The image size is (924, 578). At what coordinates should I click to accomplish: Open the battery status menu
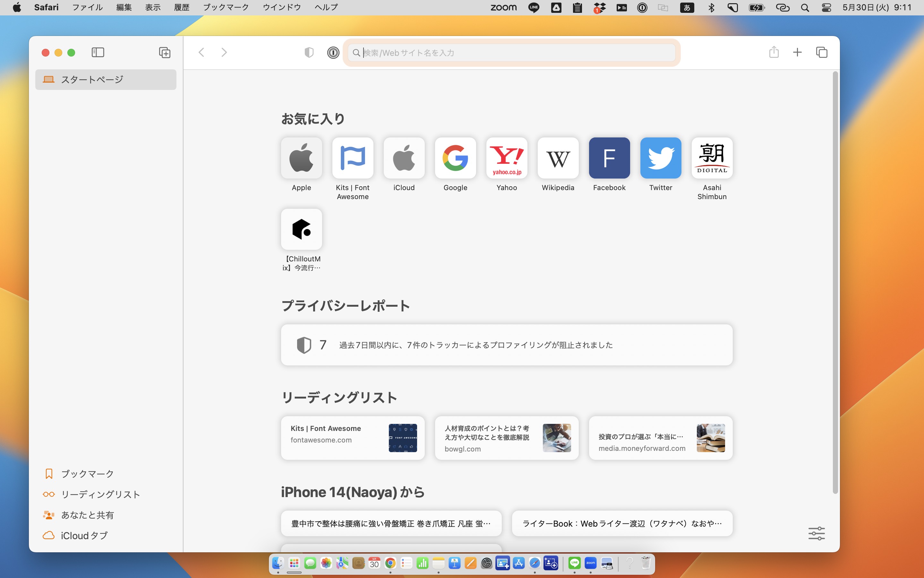click(757, 7)
